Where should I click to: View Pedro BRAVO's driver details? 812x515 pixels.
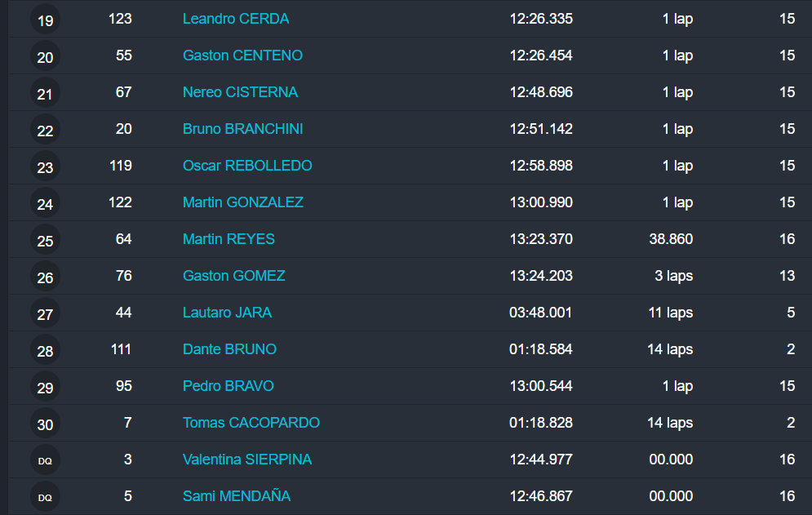228,386
